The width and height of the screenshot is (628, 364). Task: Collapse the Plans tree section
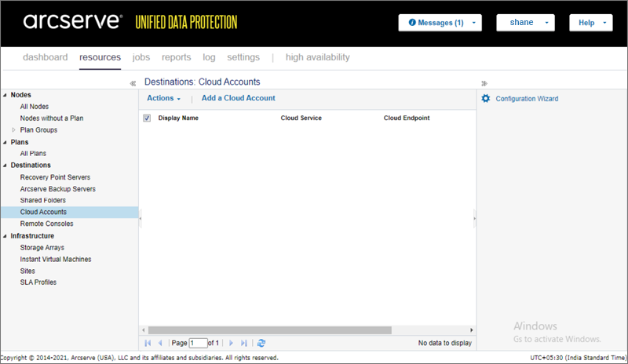click(x=5, y=142)
